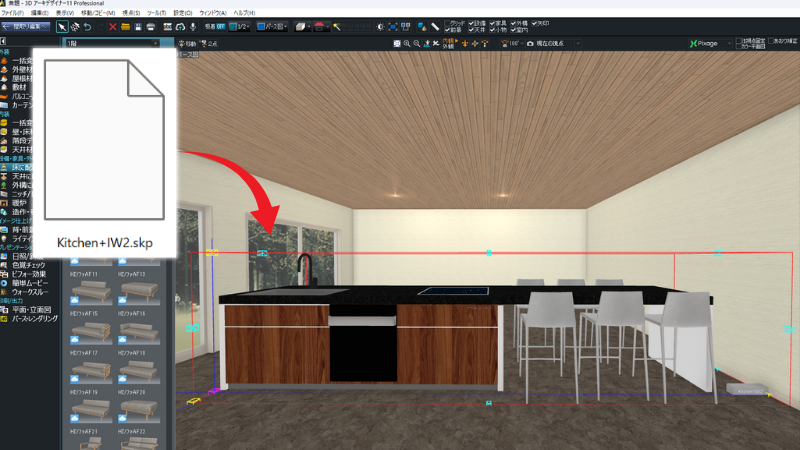
Task: Select the measuring ruler tool
Action: tap(435, 27)
